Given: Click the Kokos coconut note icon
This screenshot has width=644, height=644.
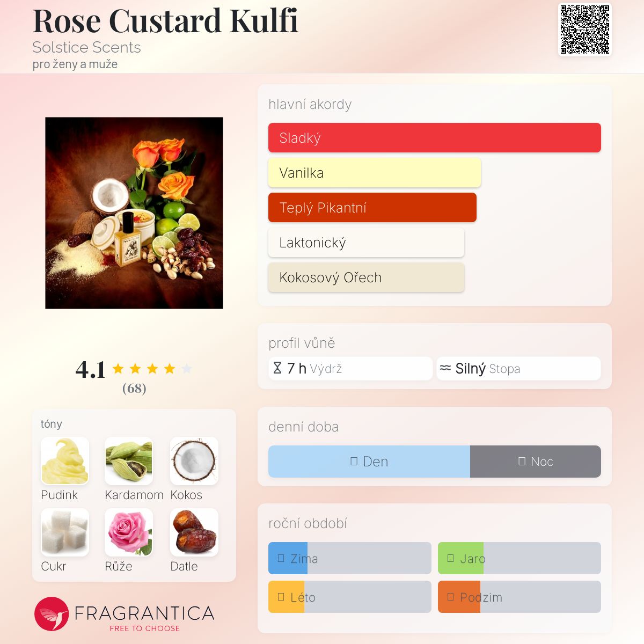Looking at the screenshot, I should pos(194,461).
